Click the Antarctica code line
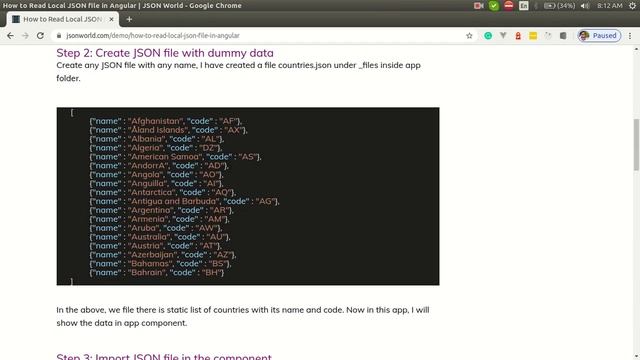Viewport: 640px width, 360px height. click(x=163, y=193)
